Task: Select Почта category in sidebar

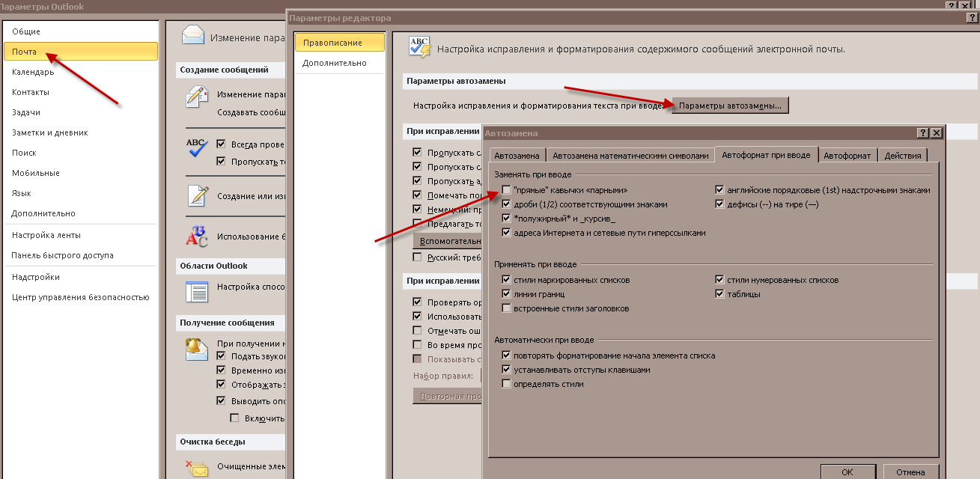Action: [x=81, y=52]
